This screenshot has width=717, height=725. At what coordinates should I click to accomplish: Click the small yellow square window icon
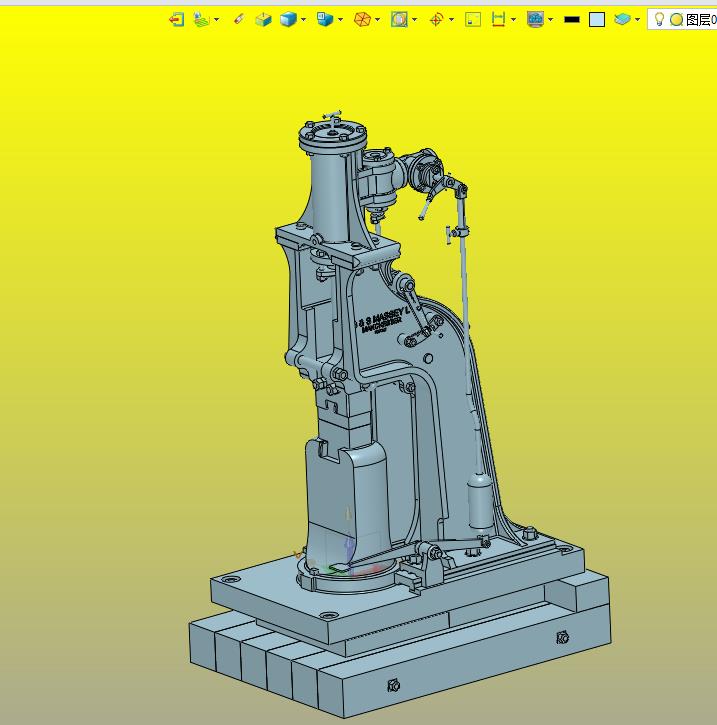tap(473, 19)
